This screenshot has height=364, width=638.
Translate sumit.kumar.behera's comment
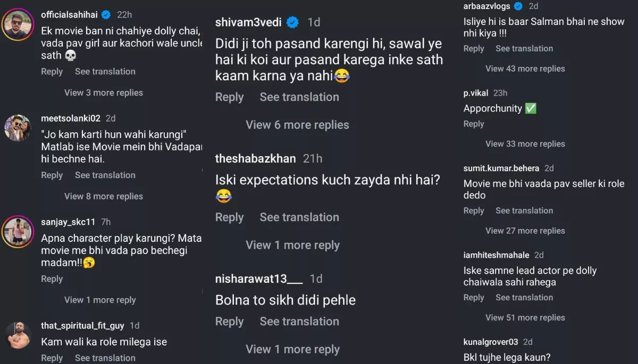click(x=524, y=211)
